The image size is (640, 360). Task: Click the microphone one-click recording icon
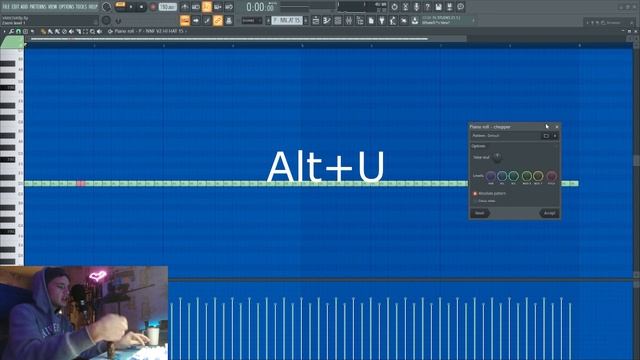pos(416,7)
